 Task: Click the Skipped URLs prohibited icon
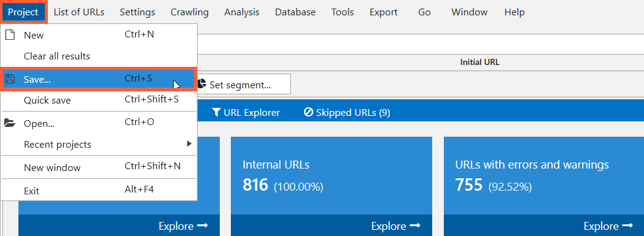pyautogui.click(x=308, y=112)
